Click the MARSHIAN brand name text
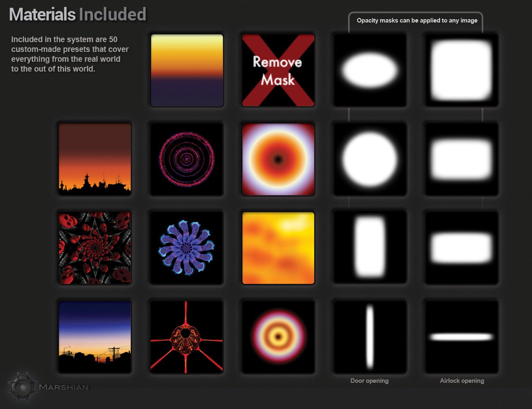 [64, 387]
